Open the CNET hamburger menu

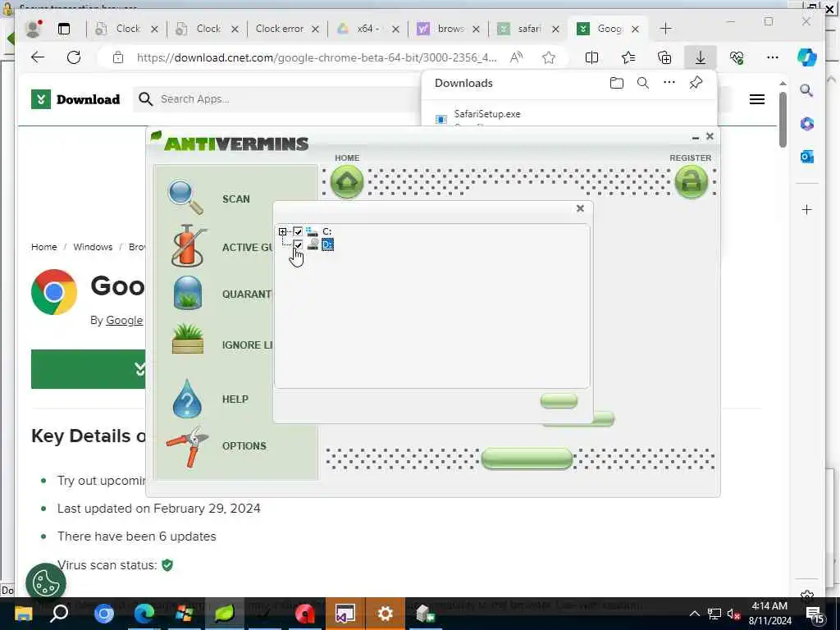coord(756,99)
